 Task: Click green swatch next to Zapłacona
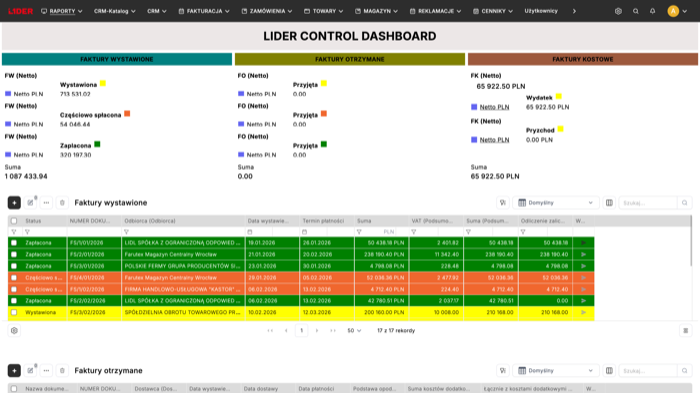[97, 144]
